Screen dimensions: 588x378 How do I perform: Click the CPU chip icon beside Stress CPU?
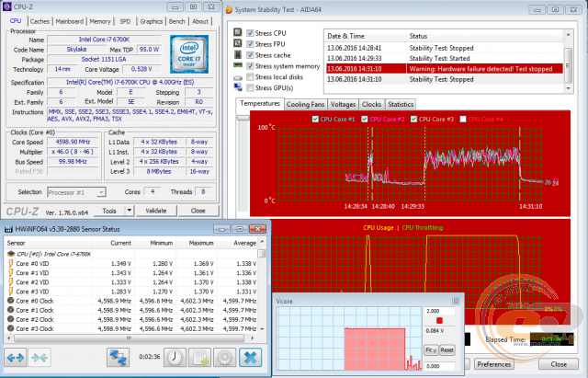click(x=237, y=33)
